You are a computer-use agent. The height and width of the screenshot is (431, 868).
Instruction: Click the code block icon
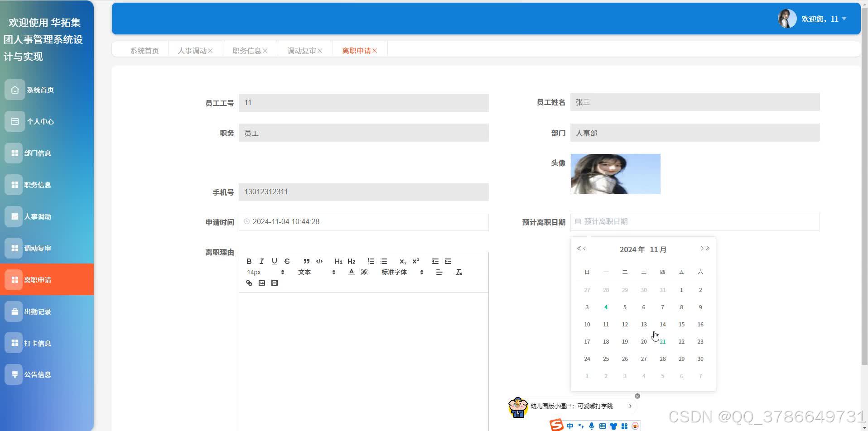[x=319, y=261]
